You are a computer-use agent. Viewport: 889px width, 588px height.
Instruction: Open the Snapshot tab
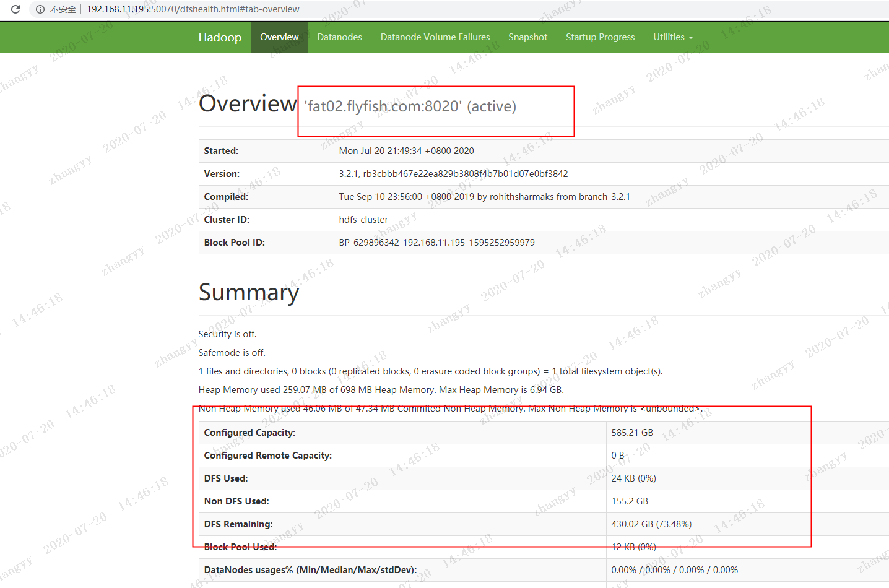(527, 37)
